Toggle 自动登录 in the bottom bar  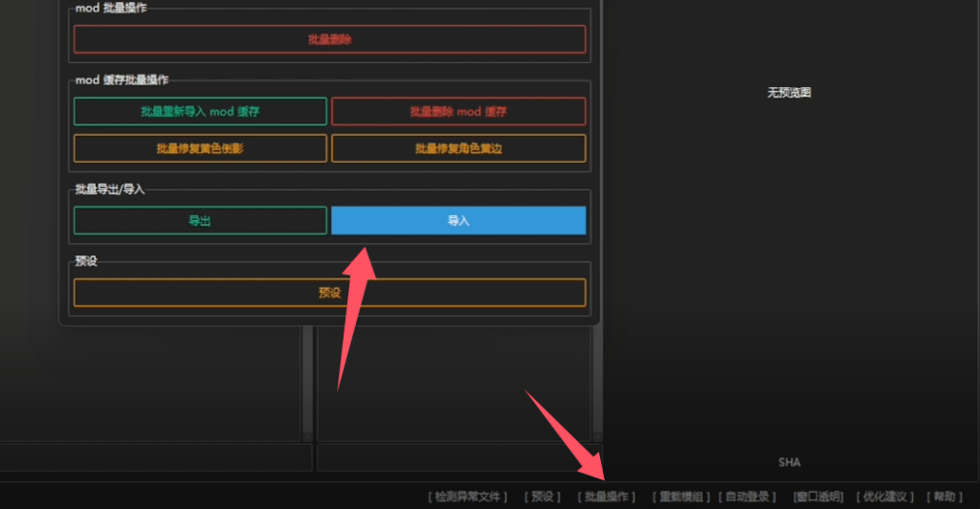(x=747, y=497)
